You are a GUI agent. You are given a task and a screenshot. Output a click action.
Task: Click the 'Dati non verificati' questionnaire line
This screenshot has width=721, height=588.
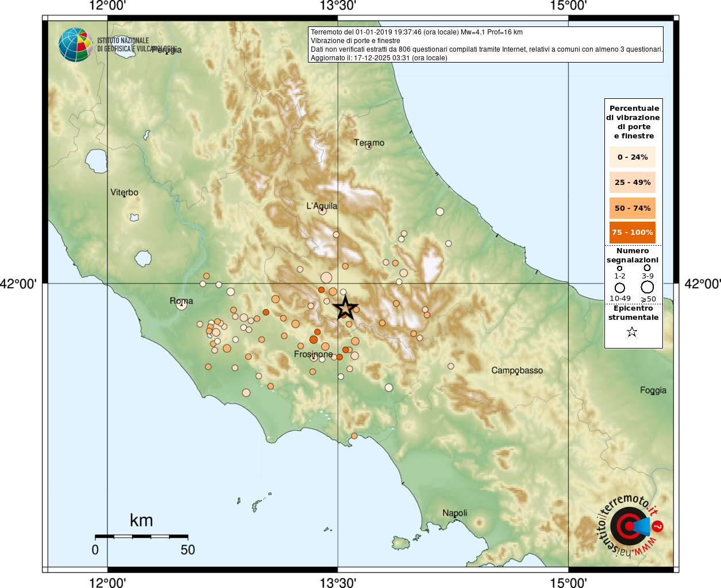coord(487,49)
